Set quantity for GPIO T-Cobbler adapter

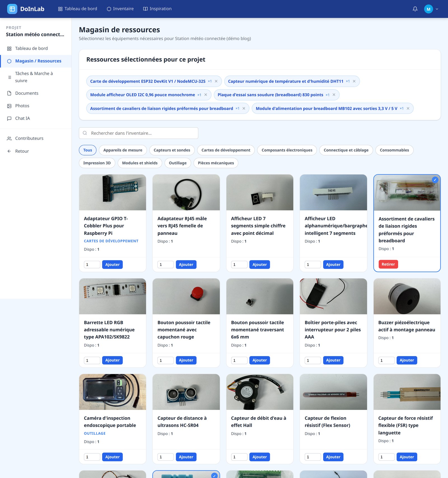click(x=92, y=264)
